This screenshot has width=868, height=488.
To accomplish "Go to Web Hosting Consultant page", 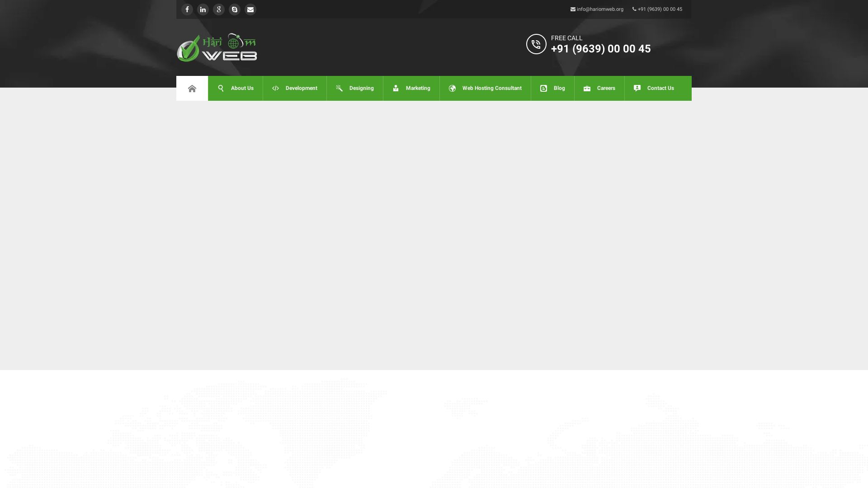I will click(485, 89).
